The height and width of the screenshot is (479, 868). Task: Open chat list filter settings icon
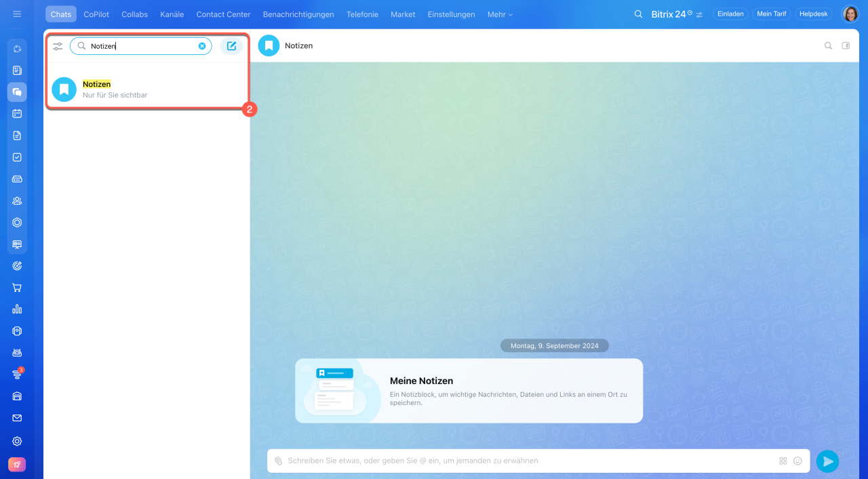[58, 46]
